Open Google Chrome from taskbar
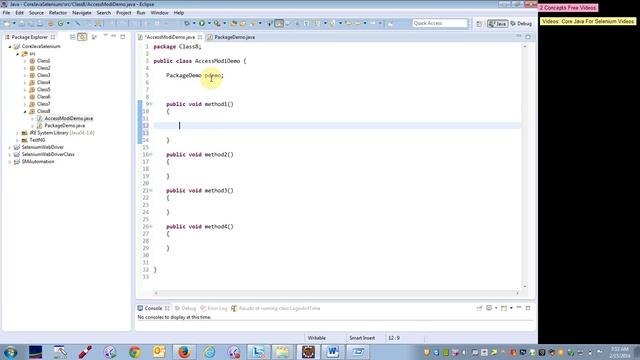 pos(134,352)
